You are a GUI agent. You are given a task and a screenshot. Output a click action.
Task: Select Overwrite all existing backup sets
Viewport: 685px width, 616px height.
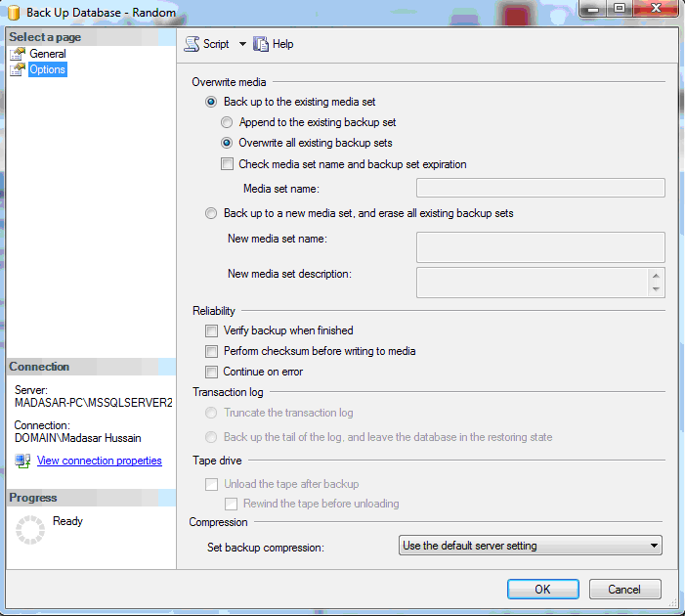(228, 143)
